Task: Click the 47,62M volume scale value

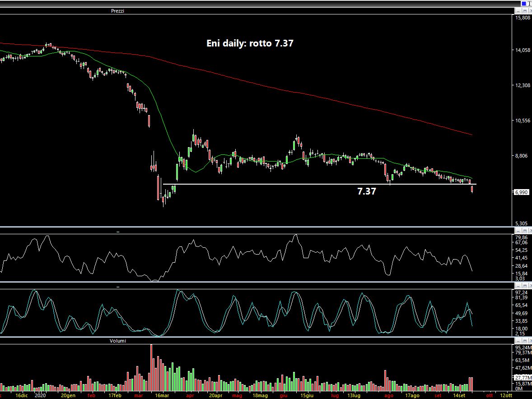Action: (523, 368)
